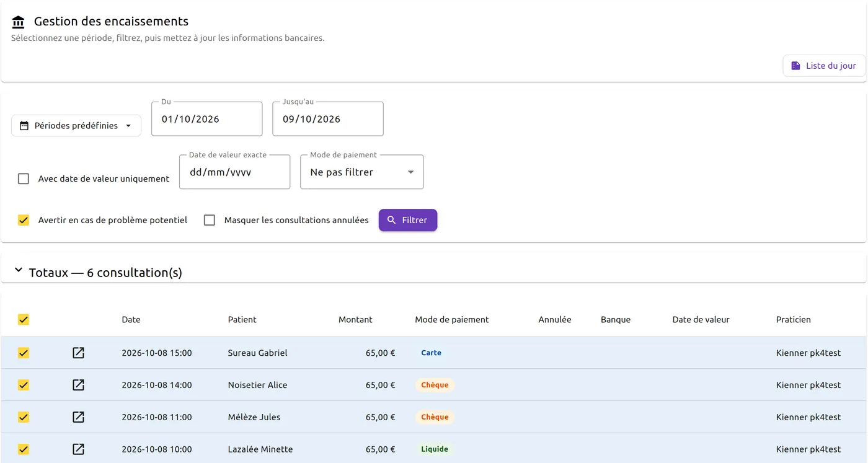Image resolution: width=868 pixels, height=463 pixels.
Task: Toggle 'Avec date de valeur uniquement' checkbox
Action: [24, 179]
